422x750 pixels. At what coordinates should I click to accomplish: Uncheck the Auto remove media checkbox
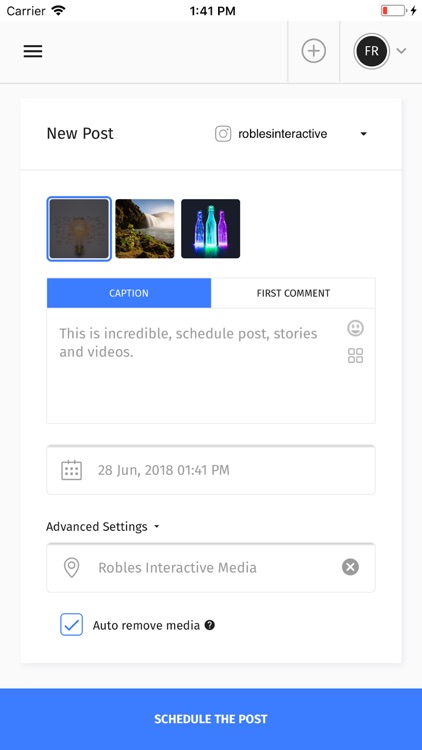72,625
